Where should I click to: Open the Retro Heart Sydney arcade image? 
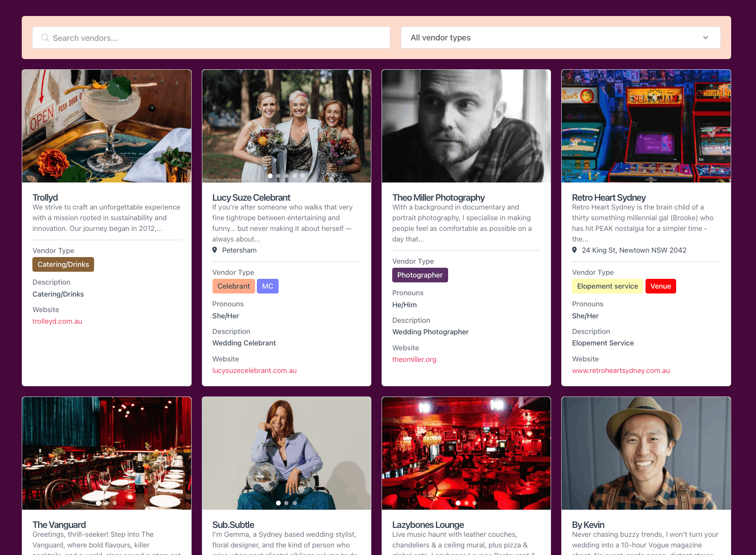coord(646,126)
